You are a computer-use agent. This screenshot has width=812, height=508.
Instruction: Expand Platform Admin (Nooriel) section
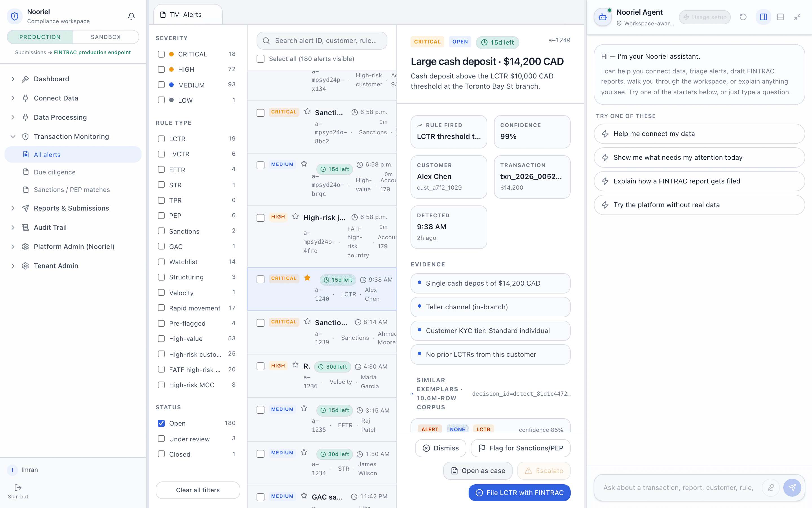click(x=13, y=247)
